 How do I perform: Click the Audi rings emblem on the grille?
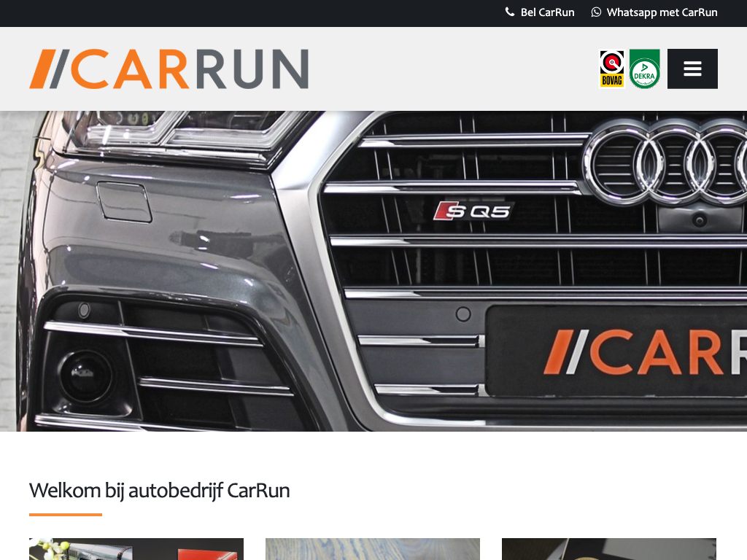point(664,162)
